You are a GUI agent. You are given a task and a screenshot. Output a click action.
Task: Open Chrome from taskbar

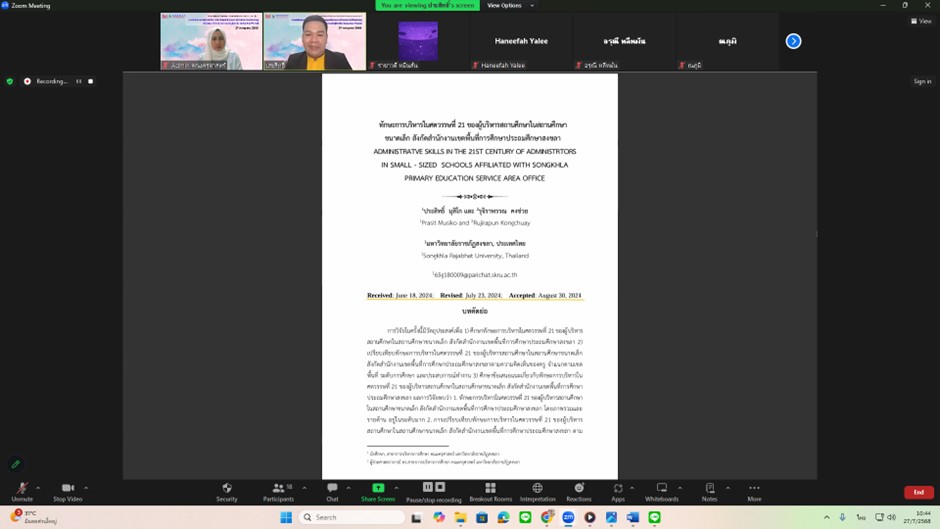(547, 517)
